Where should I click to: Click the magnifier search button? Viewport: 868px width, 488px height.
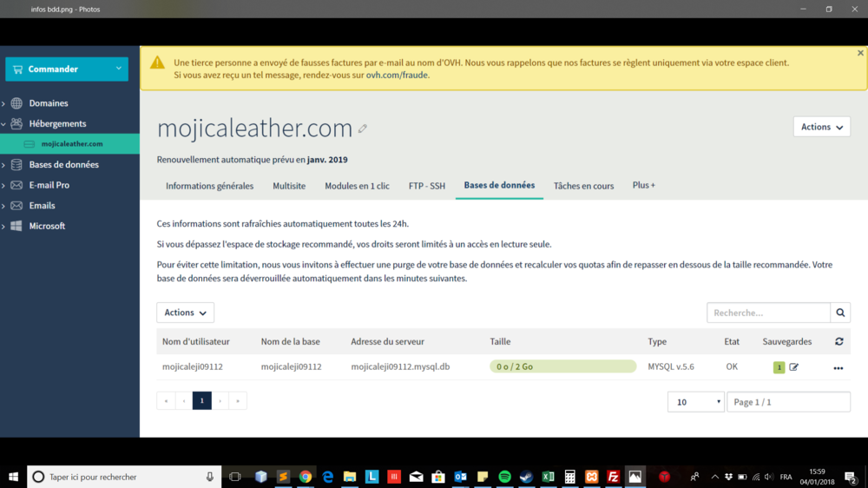pyautogui.click(x=840, y=313)
